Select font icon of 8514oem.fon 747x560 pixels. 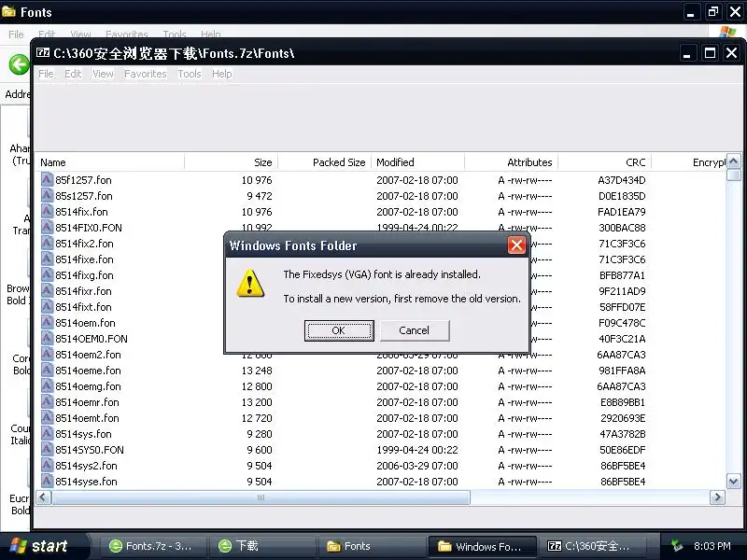47,322
